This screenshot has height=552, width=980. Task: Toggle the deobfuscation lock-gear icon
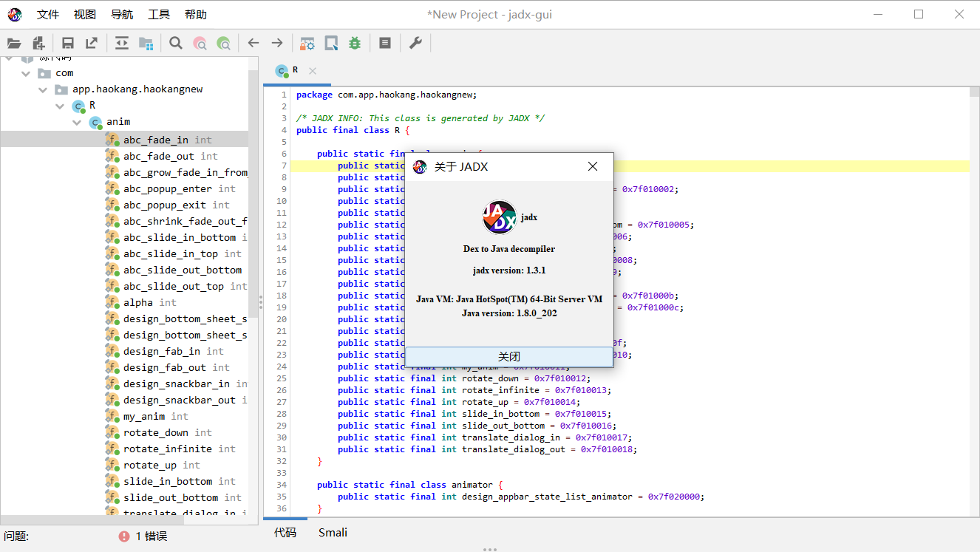(307, 43)
